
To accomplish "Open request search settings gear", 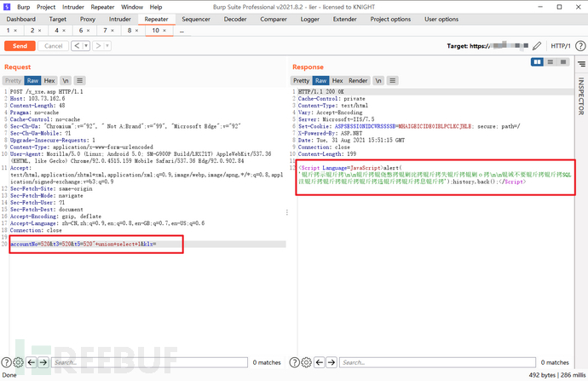I will tap(18, 362).
